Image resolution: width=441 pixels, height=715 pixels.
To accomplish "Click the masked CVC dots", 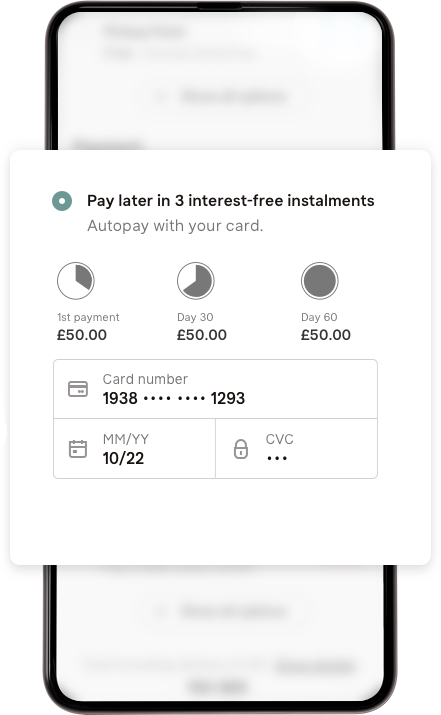I will coord(277,458).
